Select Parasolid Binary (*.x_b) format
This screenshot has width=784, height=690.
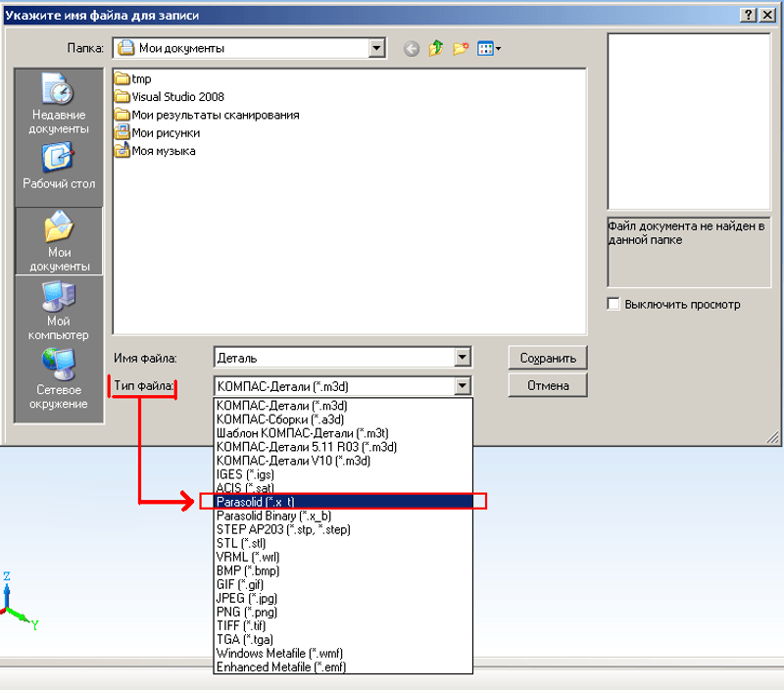tap(343, 516)
